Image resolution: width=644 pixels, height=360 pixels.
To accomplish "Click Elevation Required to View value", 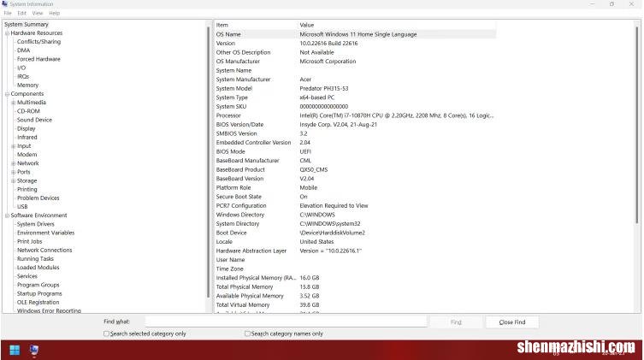I will click(x=334, y=206).
